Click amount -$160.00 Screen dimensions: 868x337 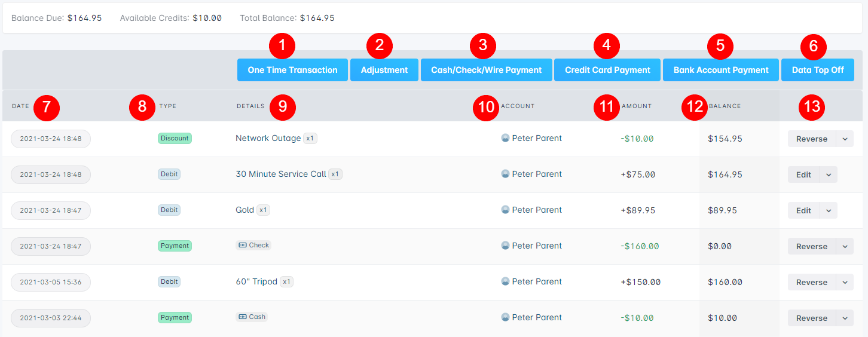640,246
